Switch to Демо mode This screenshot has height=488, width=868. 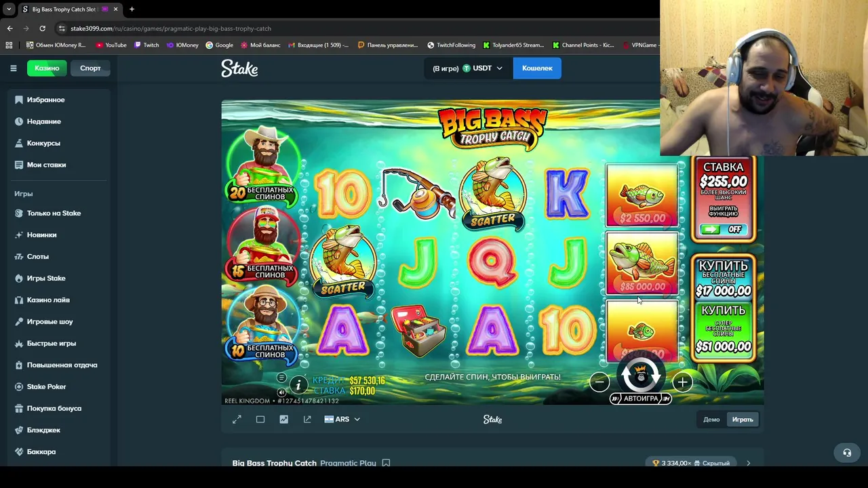pyautogui.click(x=711, y=420)
